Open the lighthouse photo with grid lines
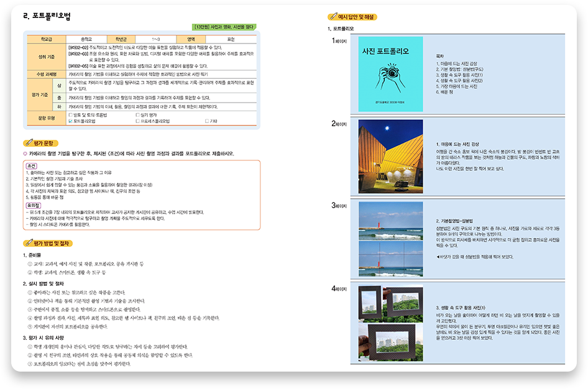Viewport: 588px width, 389px height. [x=390, y=259]
